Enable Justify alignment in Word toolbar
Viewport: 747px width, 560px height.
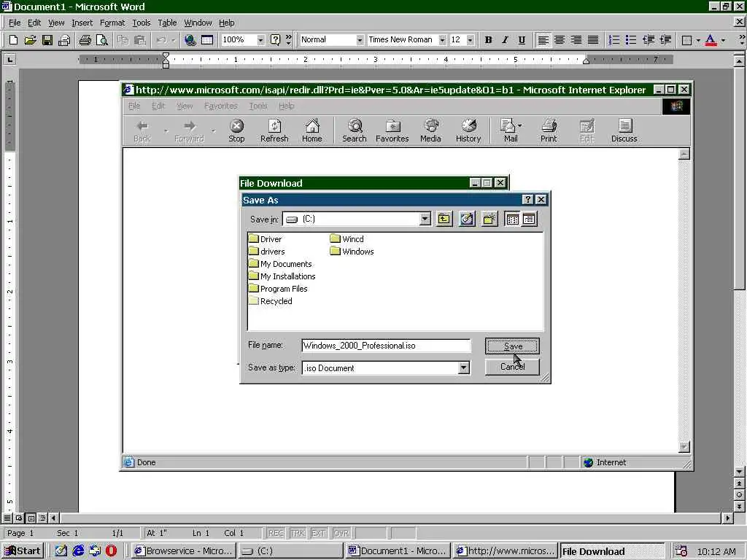(x=592, y=40)
